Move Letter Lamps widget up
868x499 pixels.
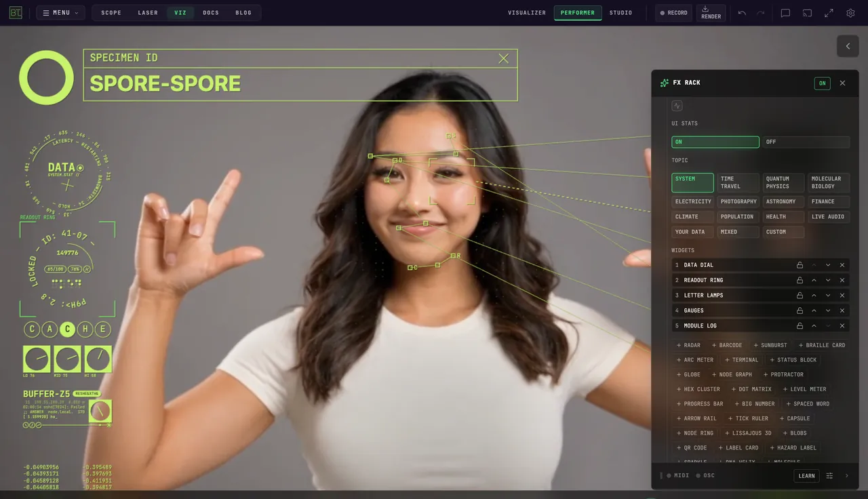click(x=814, y=296)
